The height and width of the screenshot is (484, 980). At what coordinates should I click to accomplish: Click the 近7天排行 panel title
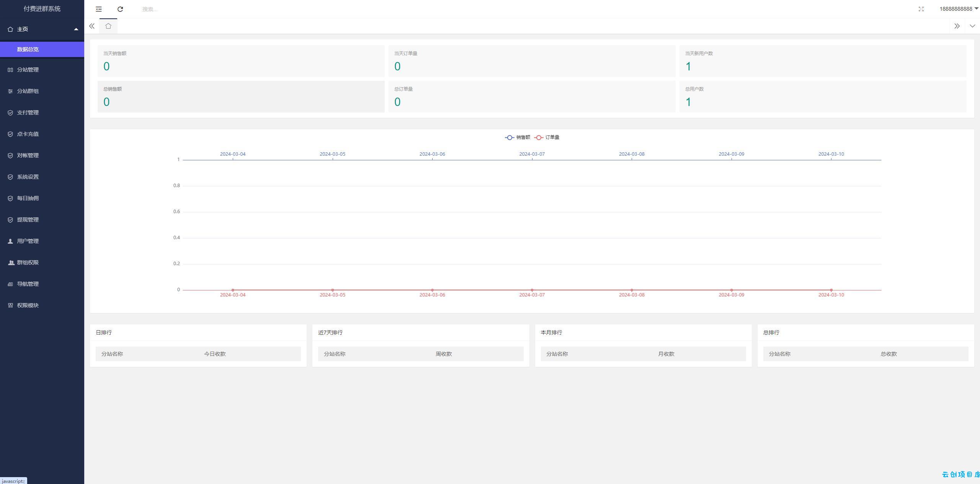[330, 332]
